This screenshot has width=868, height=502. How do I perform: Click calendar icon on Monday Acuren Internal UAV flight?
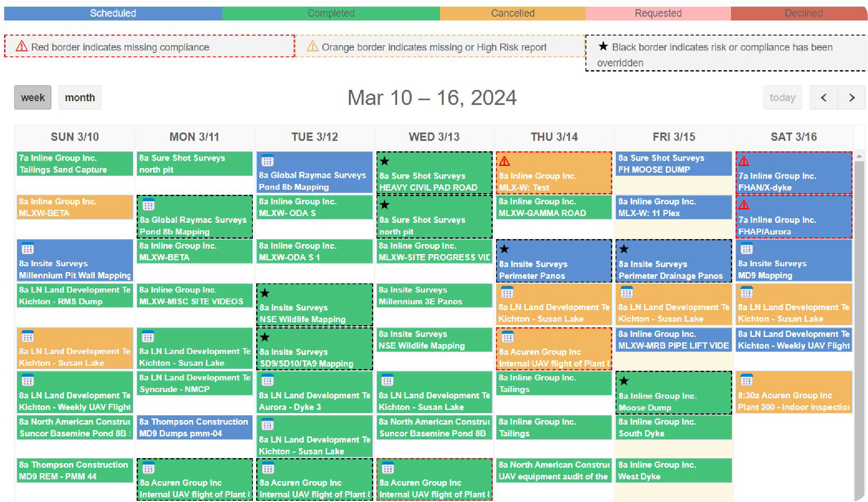point(148,468)
